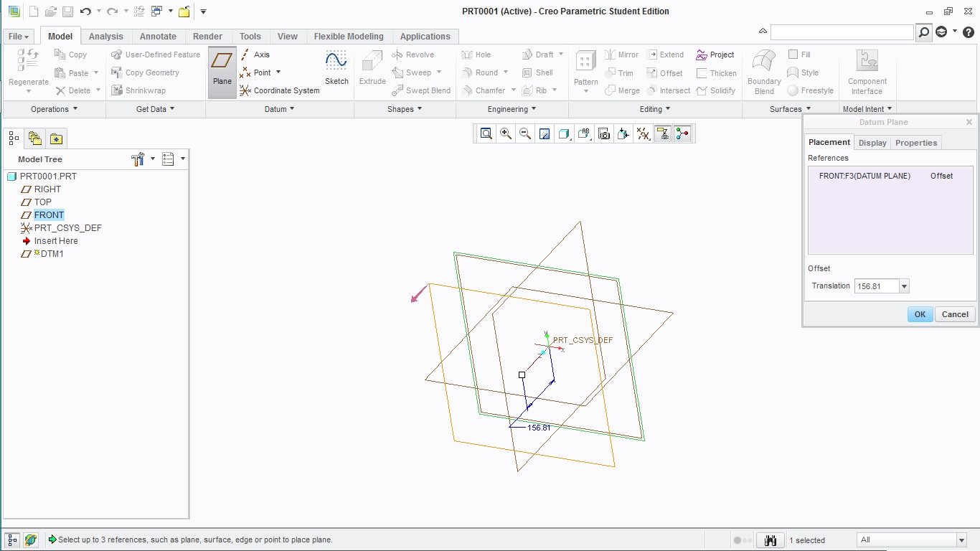The image size is (980, 551).
Task: Click the Save disk icon
Action: point(67,11)
